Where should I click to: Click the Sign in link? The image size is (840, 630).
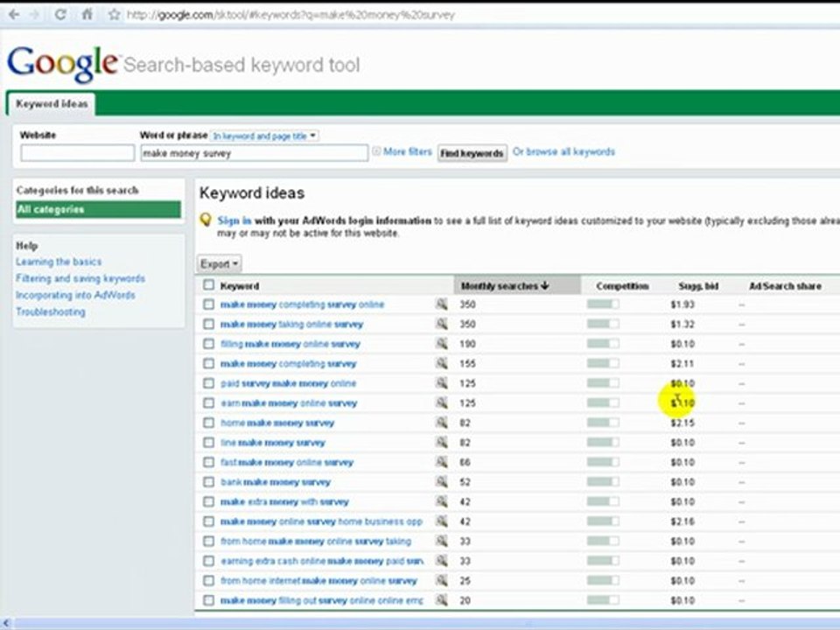click(x=234, y=220)
